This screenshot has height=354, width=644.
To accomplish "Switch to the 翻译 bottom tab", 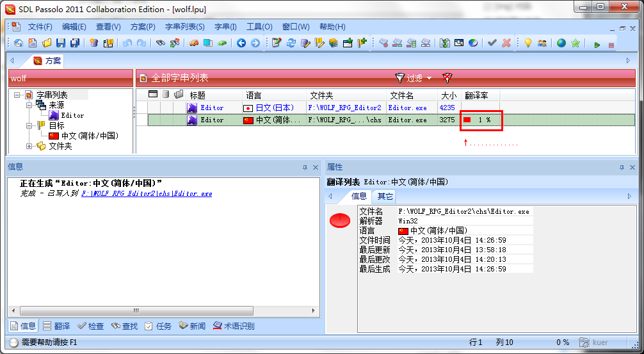I will (57, 326).
